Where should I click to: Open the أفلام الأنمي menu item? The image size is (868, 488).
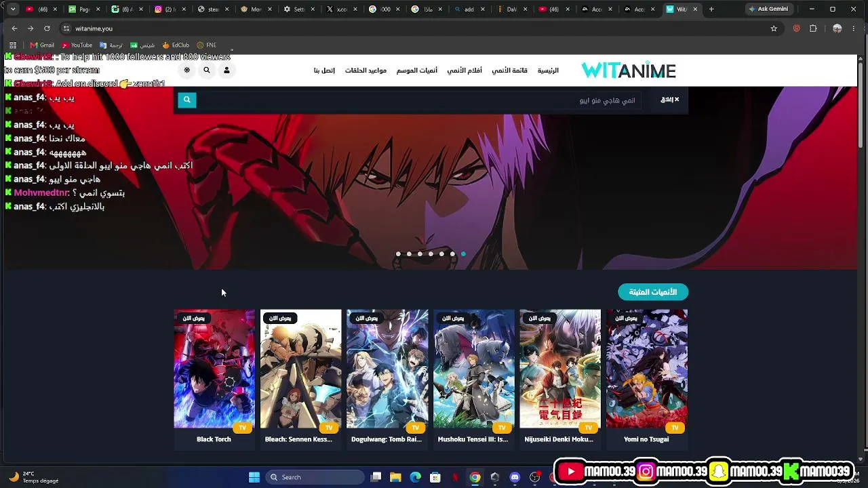click(465, 70)
